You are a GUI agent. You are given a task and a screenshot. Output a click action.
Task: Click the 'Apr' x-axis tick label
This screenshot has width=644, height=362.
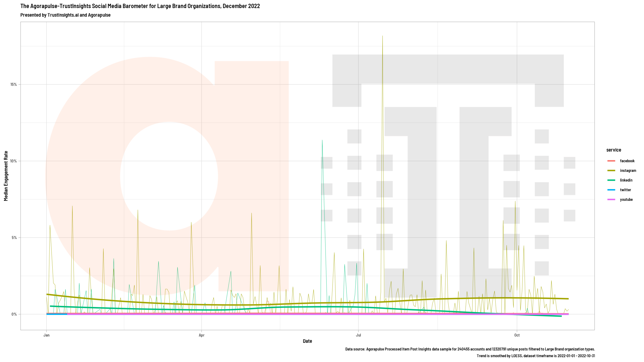(202, 335)
